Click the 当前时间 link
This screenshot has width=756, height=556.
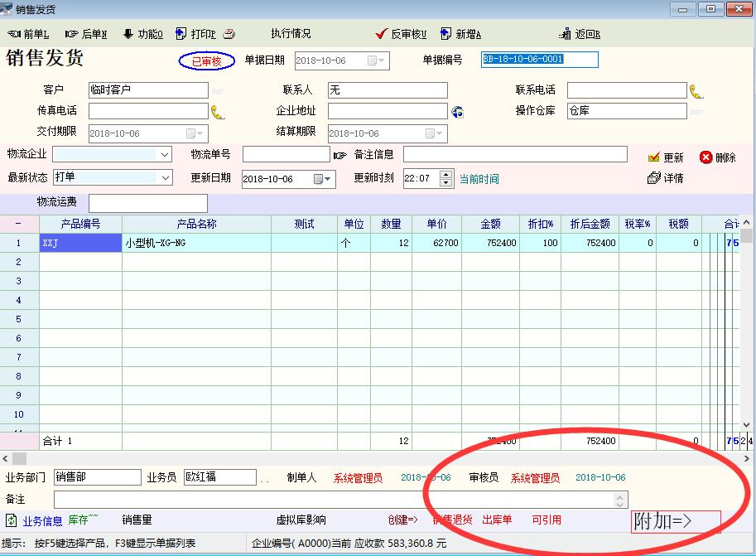(x=479, y=179)
